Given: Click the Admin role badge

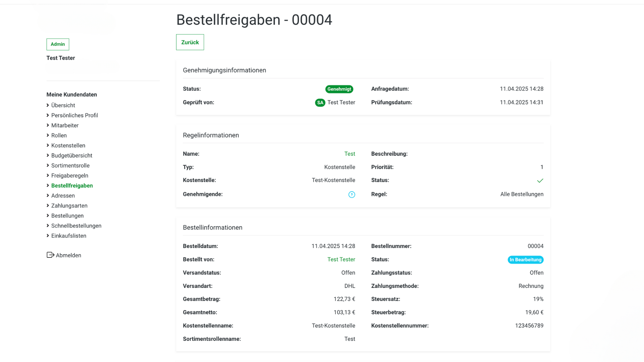Looking at the screenshot, I should [x=58, y=44].
